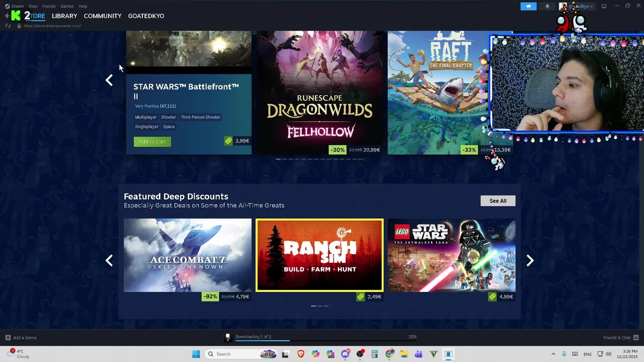Open the Downloading 1 of 2 status
Image resolution: width=644 pixels, height=362 pixels.
253,337
